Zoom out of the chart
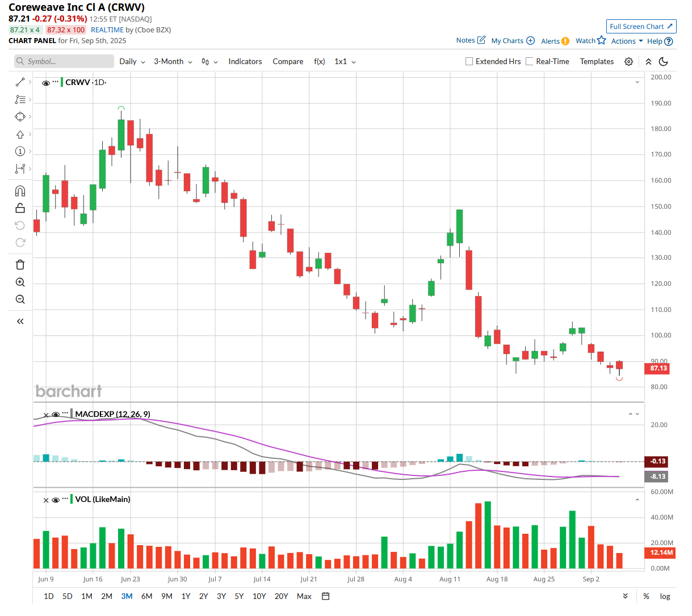The width and height of the screenshot is (692, 616). pyautogui.click(x=20, y=299)
